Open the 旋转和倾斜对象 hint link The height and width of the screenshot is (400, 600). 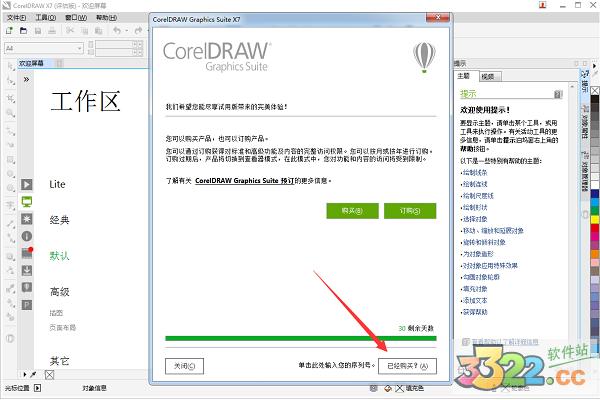tap(484, 242)
